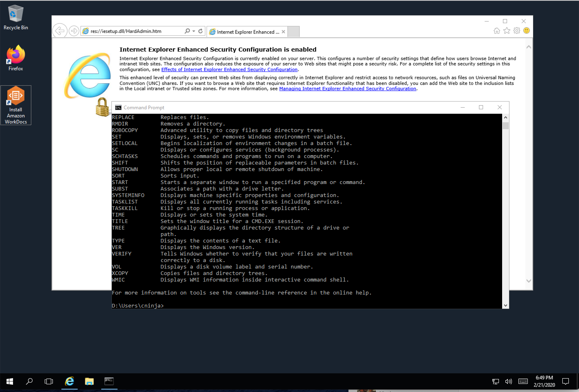579x392 pixels.
Task: Open the Action Center notification icon
Action: point(566,381)
